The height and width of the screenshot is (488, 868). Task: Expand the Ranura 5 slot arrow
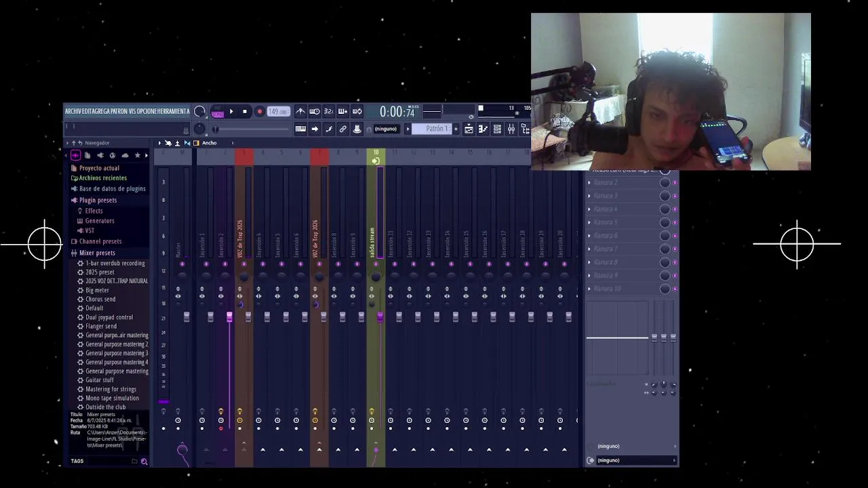(x=589, y=222)
